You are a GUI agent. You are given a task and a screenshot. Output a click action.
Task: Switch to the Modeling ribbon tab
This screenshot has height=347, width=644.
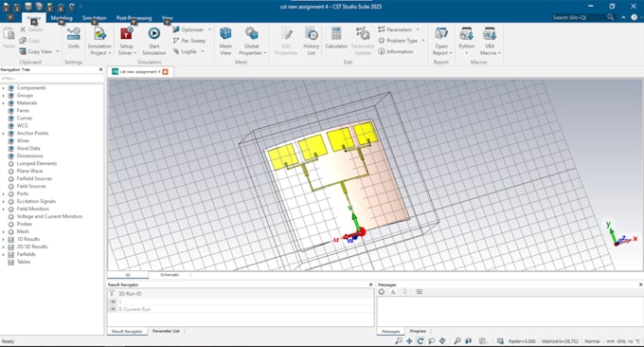click(62, 18)
